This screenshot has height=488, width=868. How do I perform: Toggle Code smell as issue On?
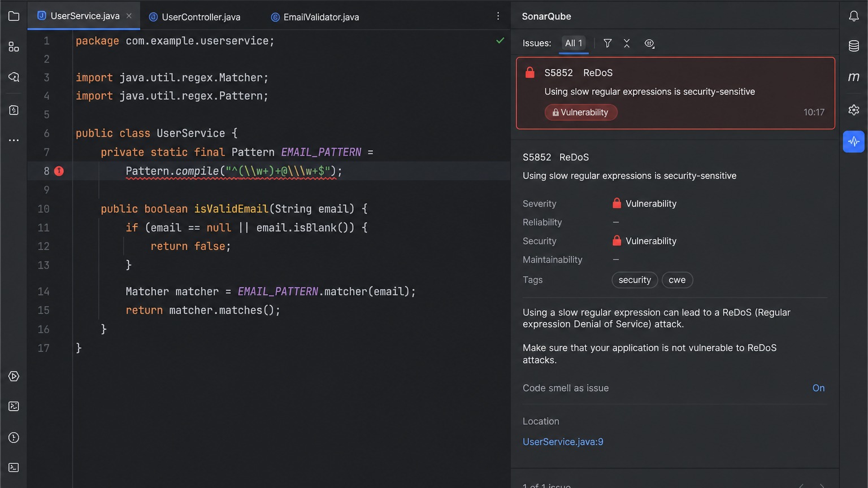[x=818, y=388]
